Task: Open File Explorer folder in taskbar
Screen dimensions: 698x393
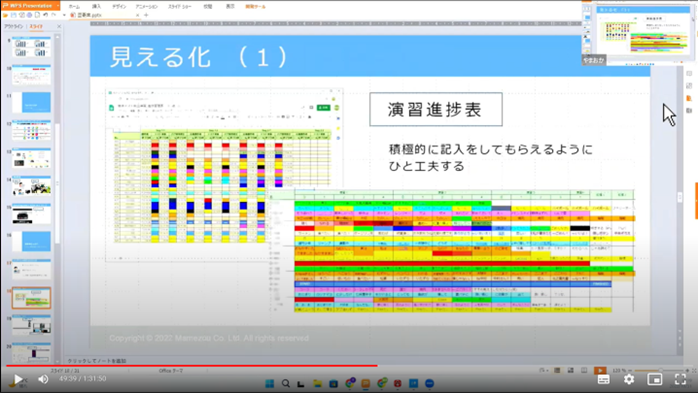Action: (317, 384)
